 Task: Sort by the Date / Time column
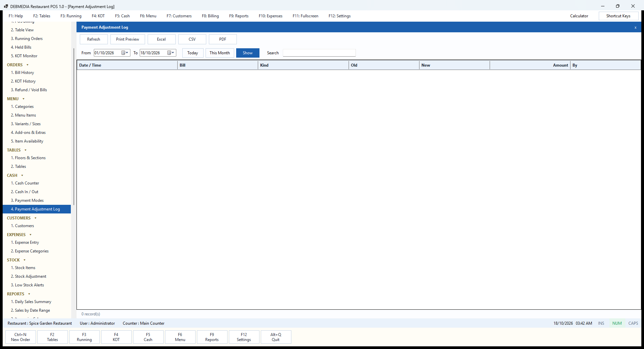[127, 65]
